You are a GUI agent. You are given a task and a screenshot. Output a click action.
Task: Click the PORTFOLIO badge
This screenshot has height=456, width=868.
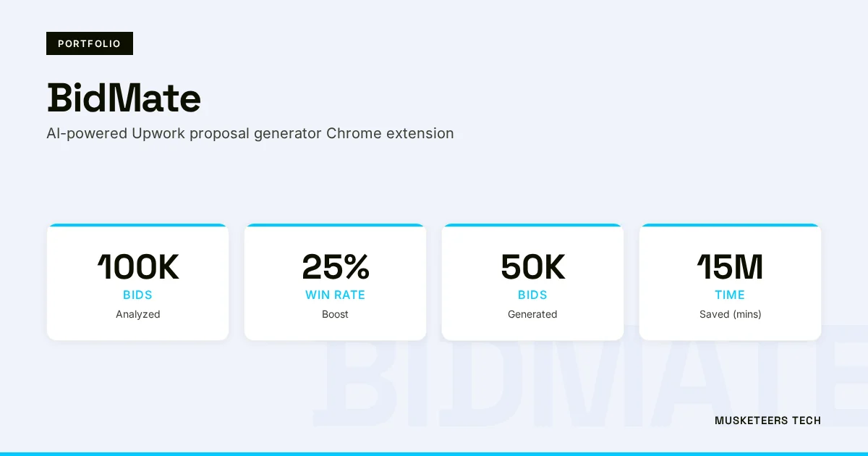coord(90,43)
